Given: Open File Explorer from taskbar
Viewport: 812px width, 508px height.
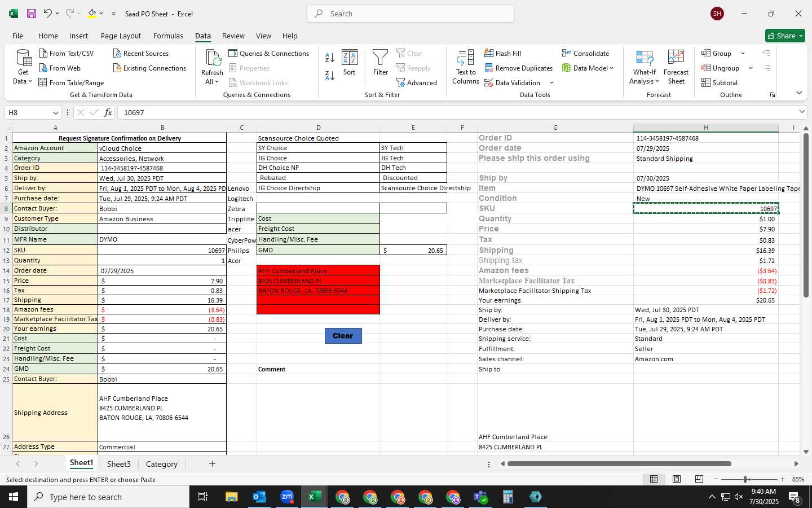Looking at the screenshot, I should point(231,497).
